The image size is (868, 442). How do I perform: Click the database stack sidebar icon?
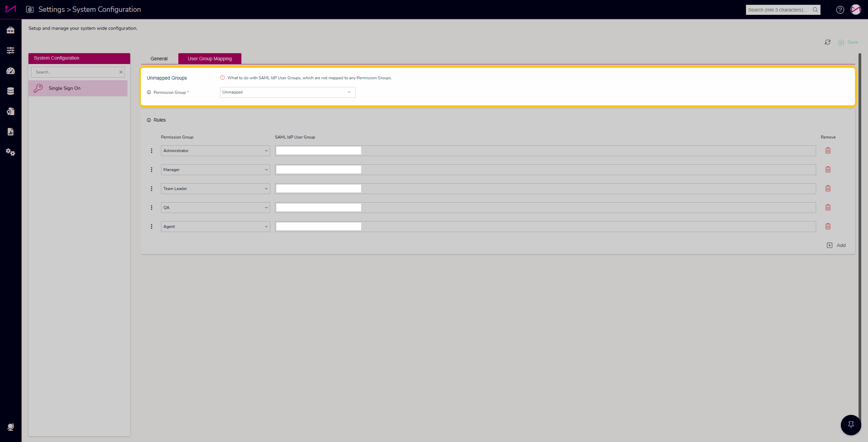coord(11,91)
